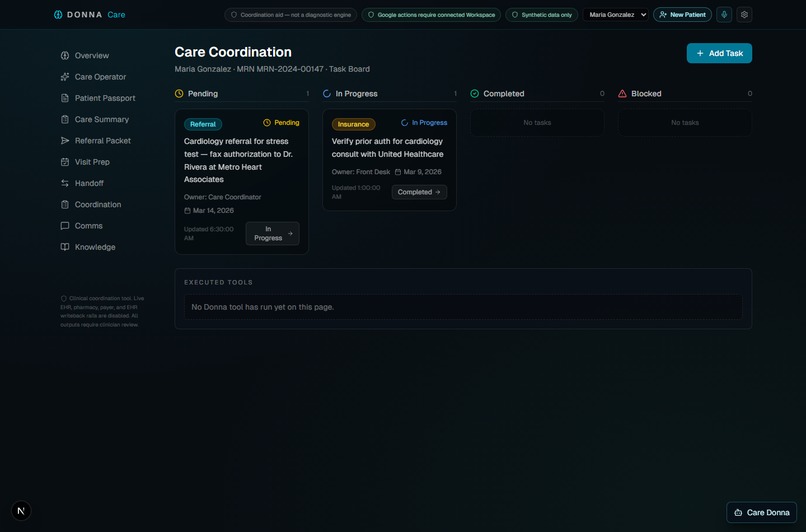806x532 pixels.
Task: Click 'No tasks' under Blocked column
Action: coord(685,123)
